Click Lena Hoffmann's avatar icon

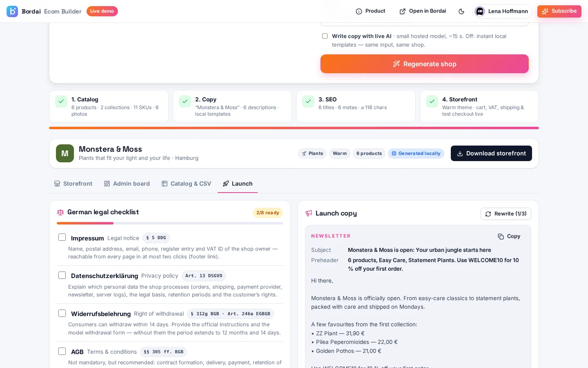click(480, 11)
